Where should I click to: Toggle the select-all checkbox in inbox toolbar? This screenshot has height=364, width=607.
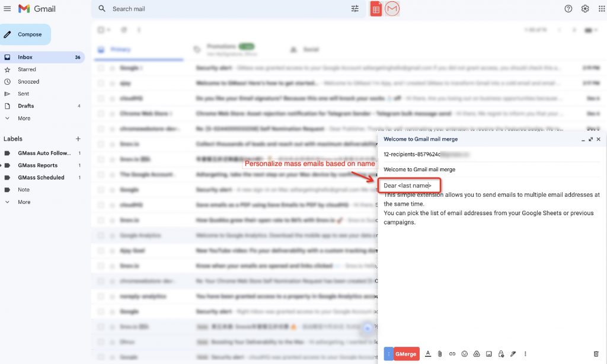[x=101, y=30]
